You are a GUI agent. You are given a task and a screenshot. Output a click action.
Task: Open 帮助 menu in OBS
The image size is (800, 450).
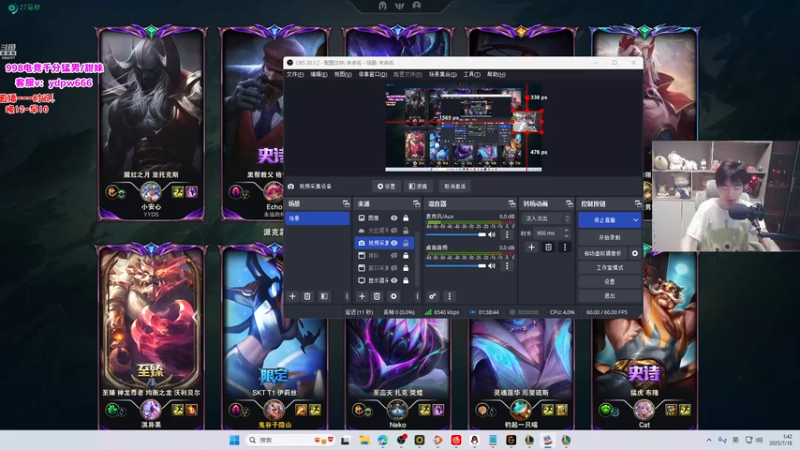click(496, 74)
